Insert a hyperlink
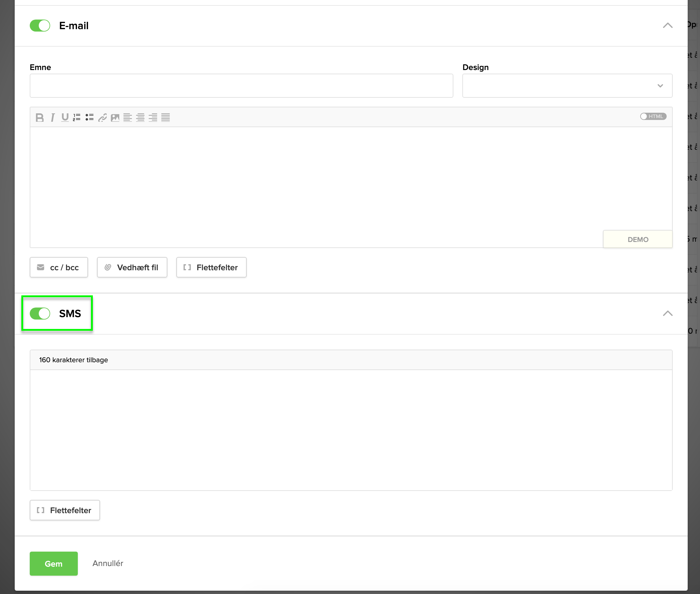 click(102, 118)
